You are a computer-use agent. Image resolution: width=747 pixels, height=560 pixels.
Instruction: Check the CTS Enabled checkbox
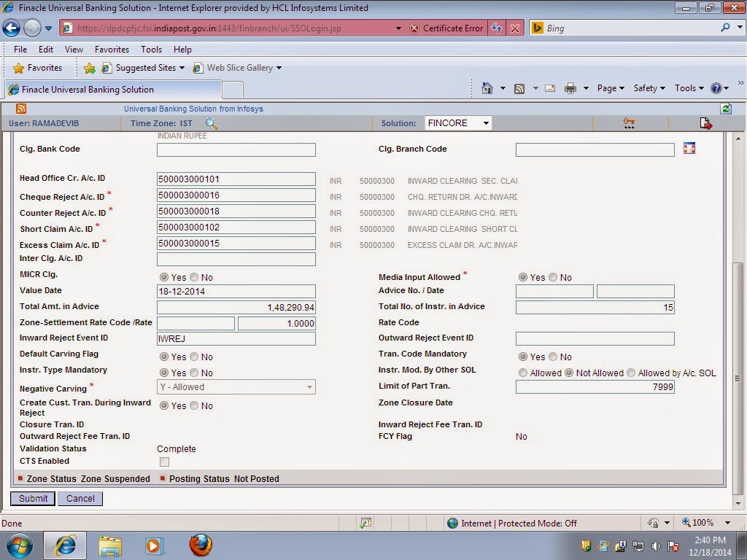(164, 461)
